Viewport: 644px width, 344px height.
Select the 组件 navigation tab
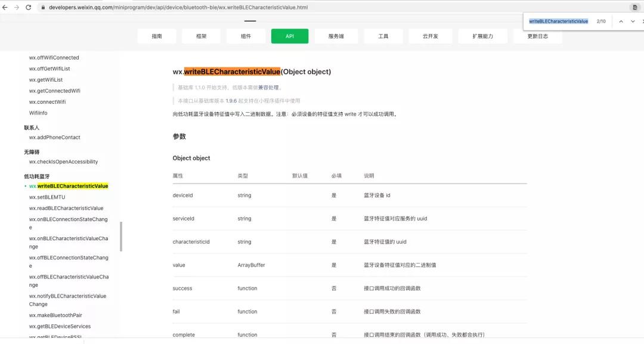point(246,36)
